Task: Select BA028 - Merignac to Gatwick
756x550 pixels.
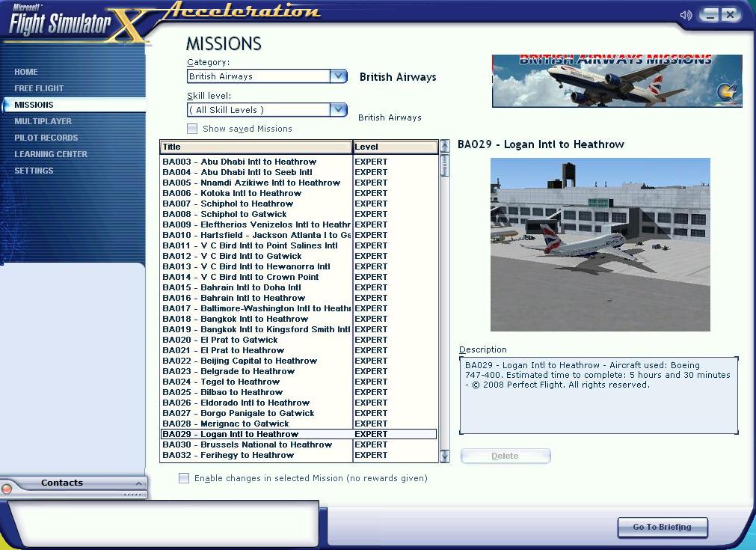Action: (299, 424)
